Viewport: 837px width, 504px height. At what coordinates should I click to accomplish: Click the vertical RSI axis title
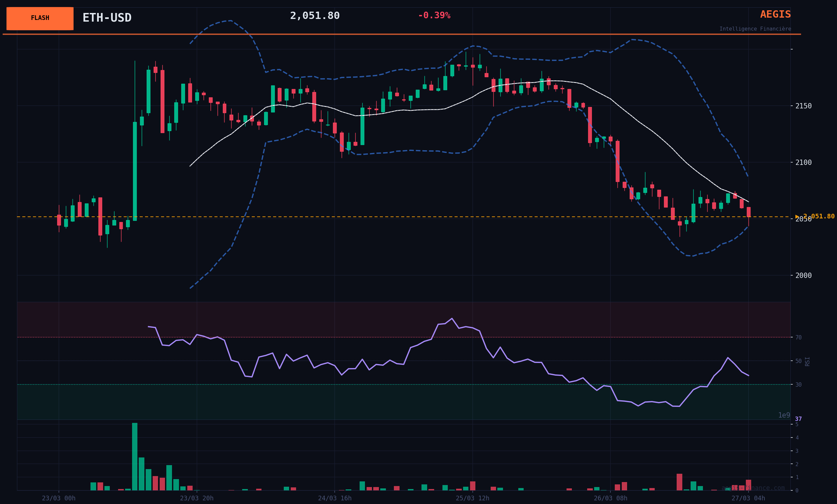coord(807,361)
